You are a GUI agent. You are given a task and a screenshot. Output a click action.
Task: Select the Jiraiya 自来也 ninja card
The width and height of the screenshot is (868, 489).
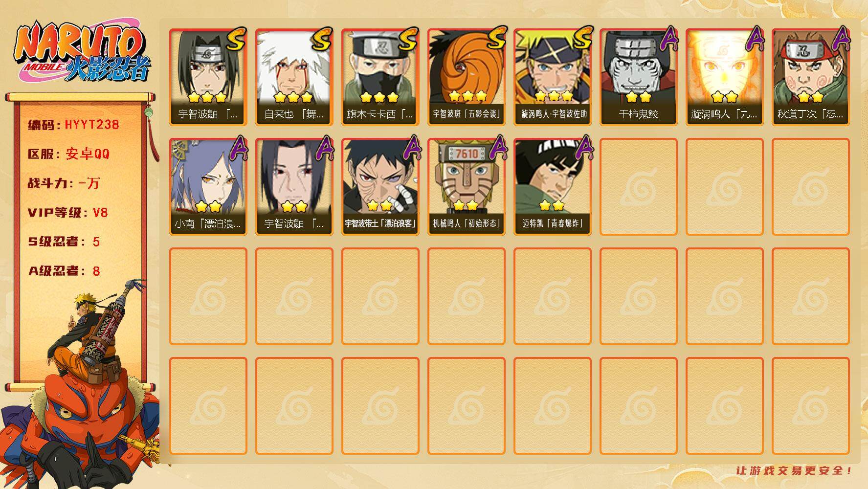[294, 77]
